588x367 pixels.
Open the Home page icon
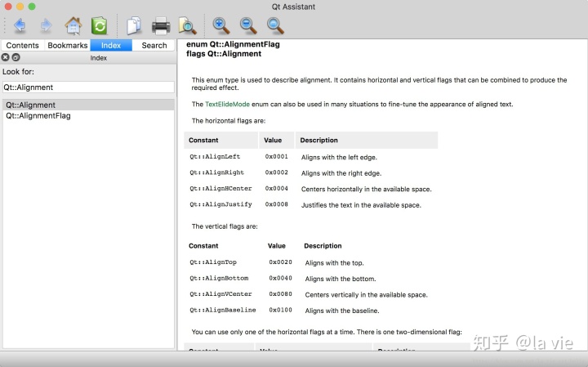coord(73,25)
